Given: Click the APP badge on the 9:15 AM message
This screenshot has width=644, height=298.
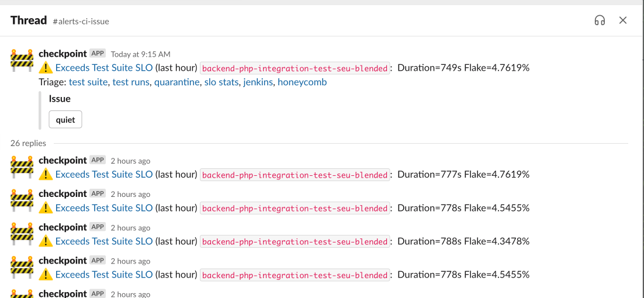Looking at the screenshot, I should 98,53.
